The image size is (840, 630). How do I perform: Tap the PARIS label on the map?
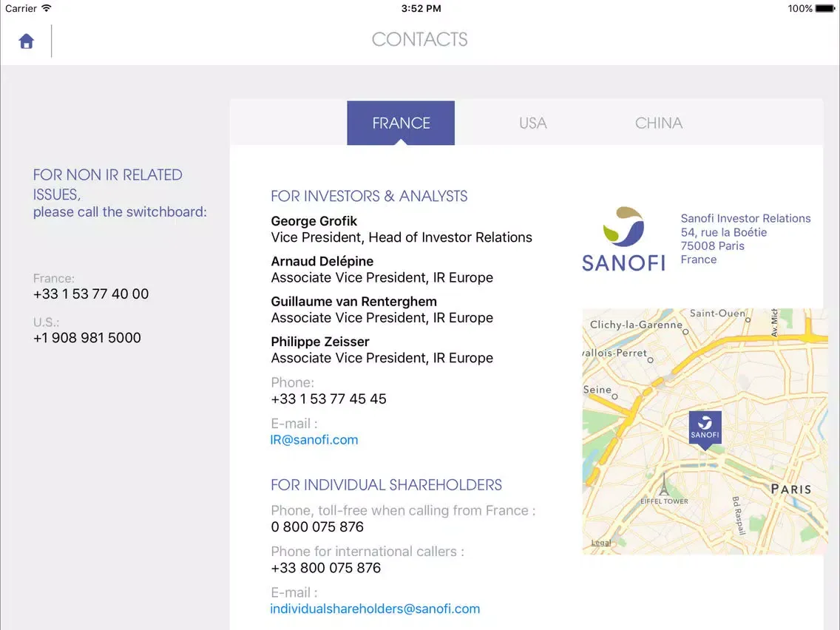click(790, 489)
